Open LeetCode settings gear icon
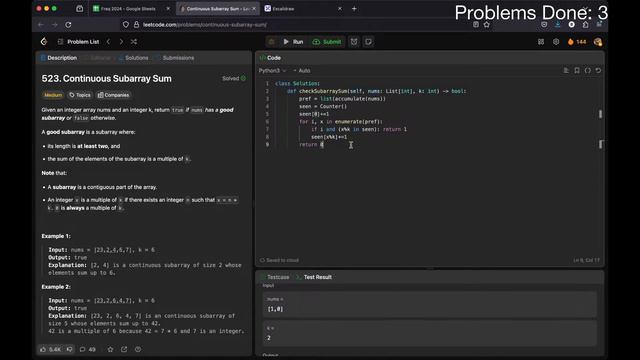Screen dimensions: 640x360 point(556,42)
